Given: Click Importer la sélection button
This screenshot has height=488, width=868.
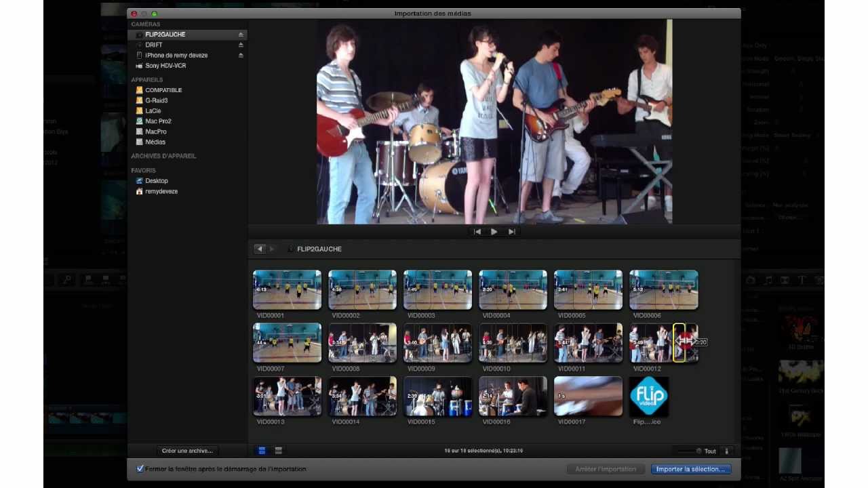Looking at the screenshot, I should pyautogui.click(x=690, y=469).
